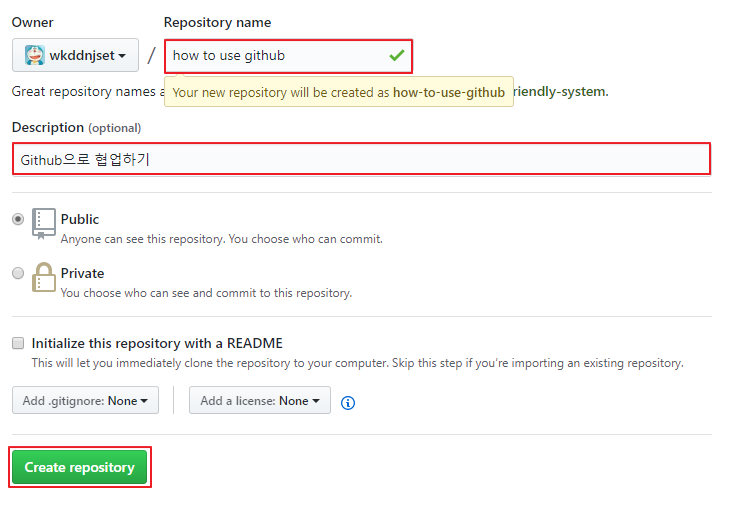Screen dimensions: 741x512
Task: Click the Repository name input field
Action: tap(288, 56)
